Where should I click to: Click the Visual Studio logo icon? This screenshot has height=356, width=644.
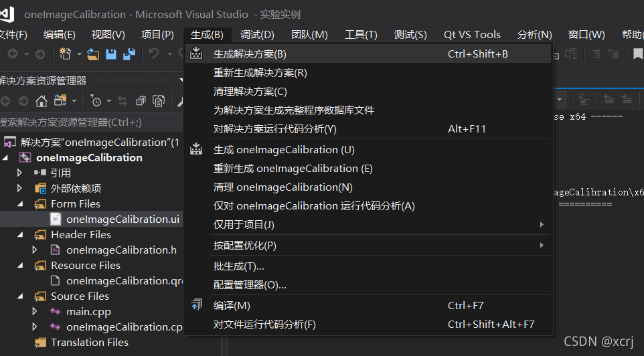[7, 14]
